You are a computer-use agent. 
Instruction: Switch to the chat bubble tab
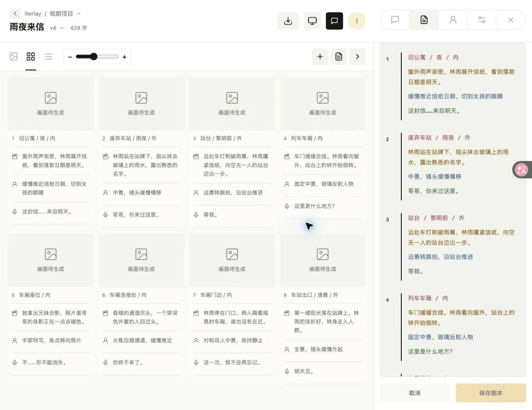(395, 20)
